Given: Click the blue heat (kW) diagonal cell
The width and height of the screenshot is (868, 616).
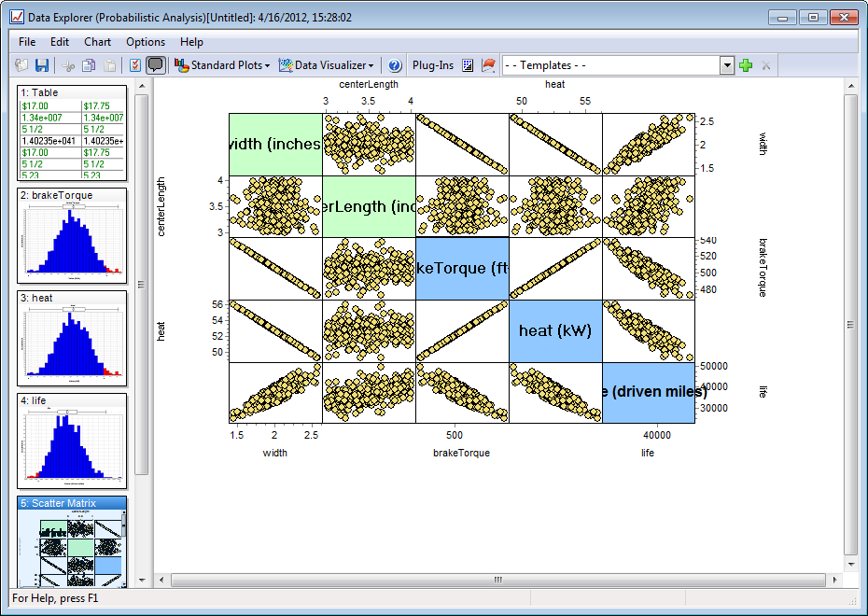Looking at the screenshot, I should (555, 330).
